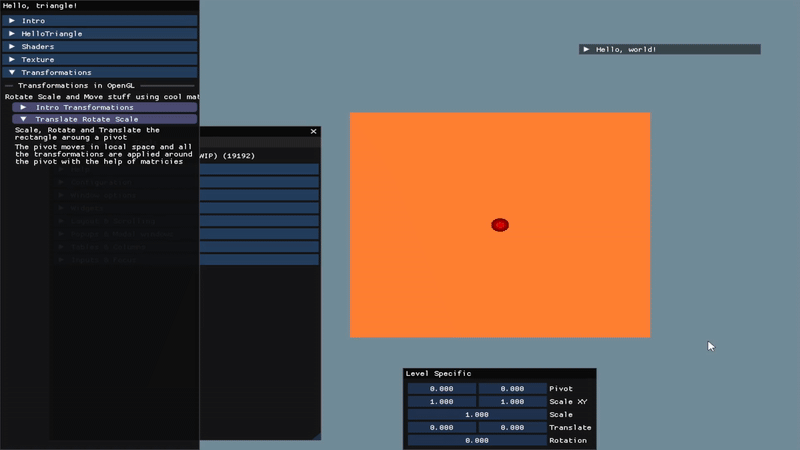The height and width of the screenshot is (450, 800).
Task: Click the second Scale XY value field
Action: (512, 402)
